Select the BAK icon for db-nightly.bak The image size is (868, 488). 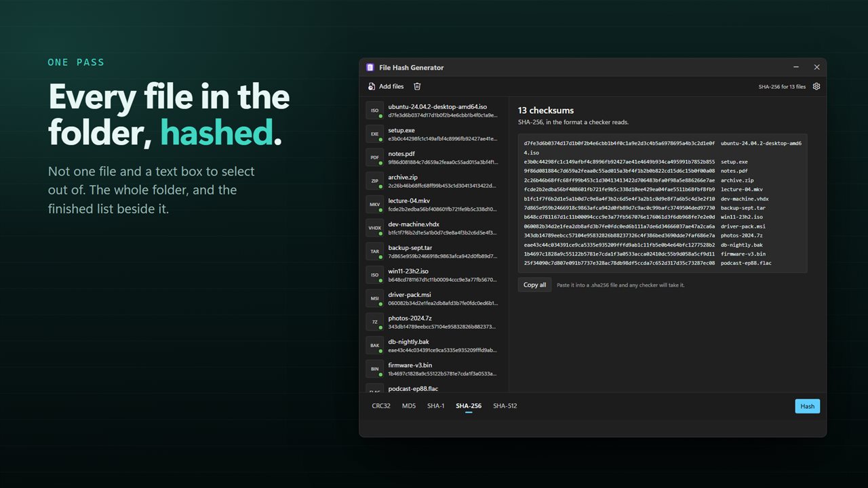374,346
